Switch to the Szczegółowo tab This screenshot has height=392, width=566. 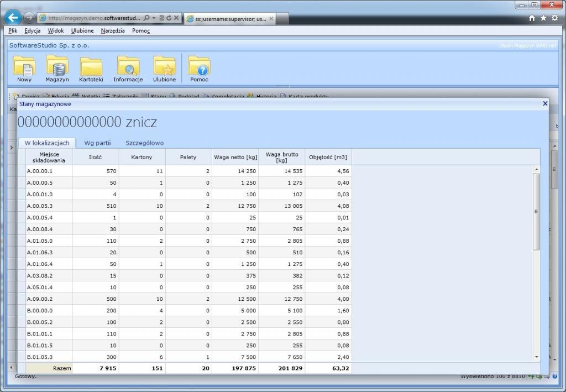(144, 143)
